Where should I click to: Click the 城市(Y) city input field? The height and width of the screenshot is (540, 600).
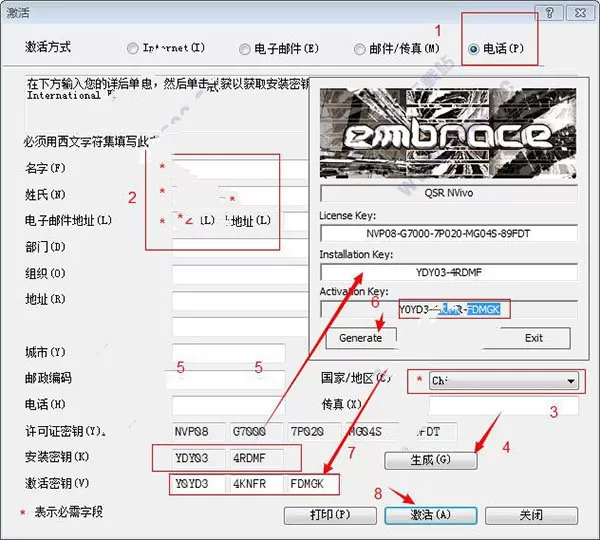point(228,353)
